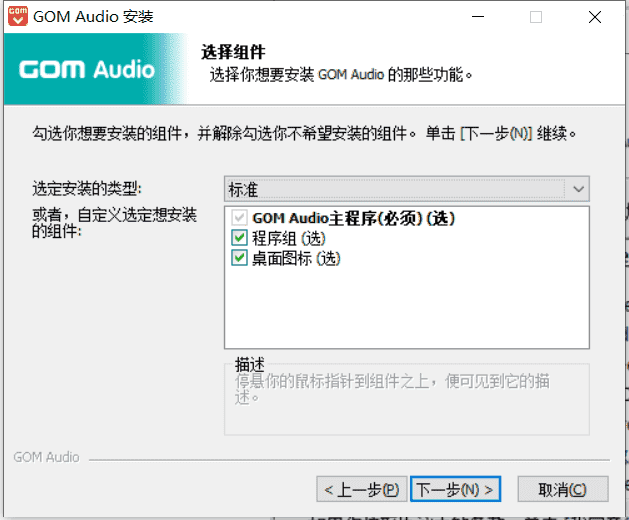The image size is (629, 520).
Task: Minimize the GOM Audio 安装 window
Action: click(x=478, y=17)
